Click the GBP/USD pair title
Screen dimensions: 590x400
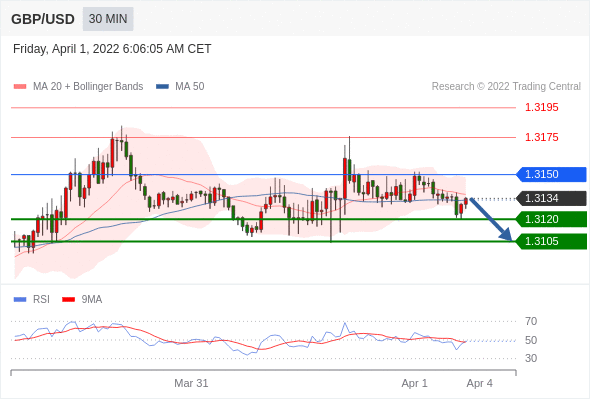(43, 19)
